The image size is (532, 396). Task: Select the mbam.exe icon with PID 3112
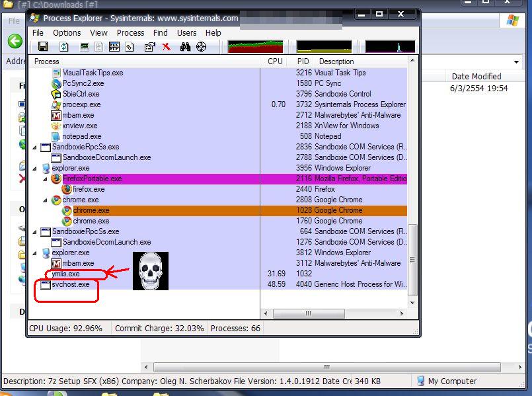56,263
